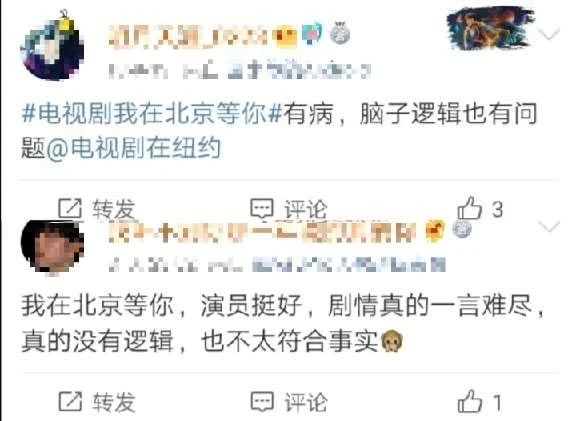Click the repost icon on first post
This screenshot has height=421, width=576.
click(x=70, y=208)
